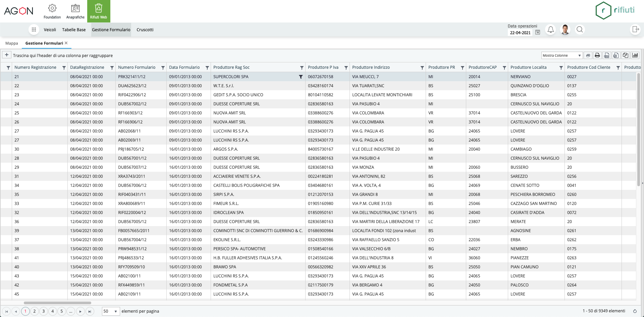
Task: Open the Anagrafiche module
Action: coord(75,11)
